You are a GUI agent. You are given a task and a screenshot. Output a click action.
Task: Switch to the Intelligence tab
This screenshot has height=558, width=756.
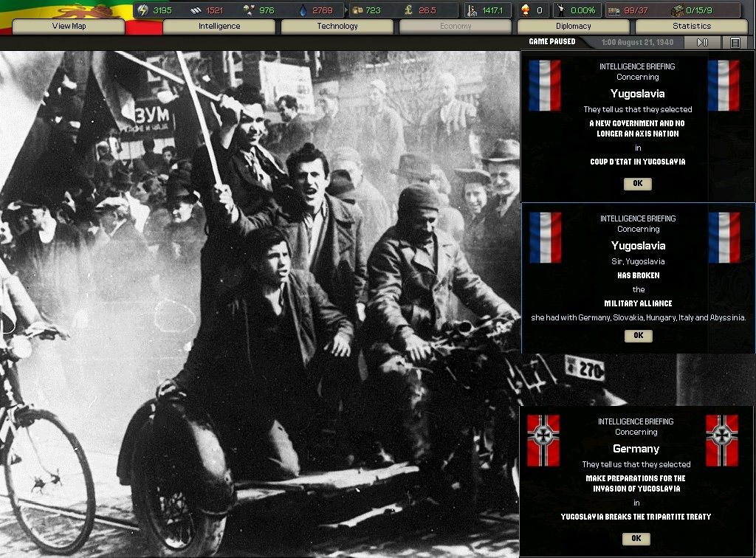point(219,27)
